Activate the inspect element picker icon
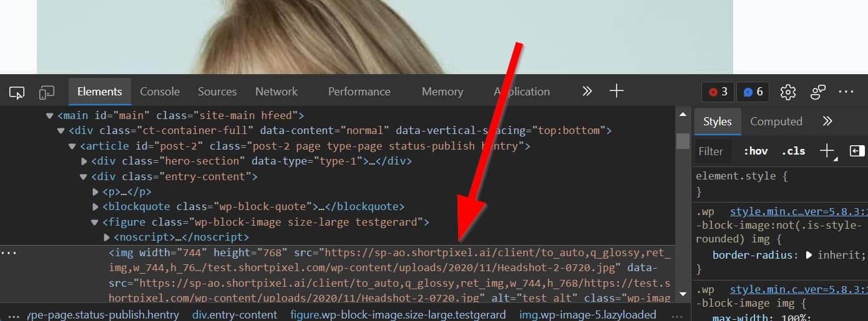The image size is (868, 321). [x=17, y=92]
